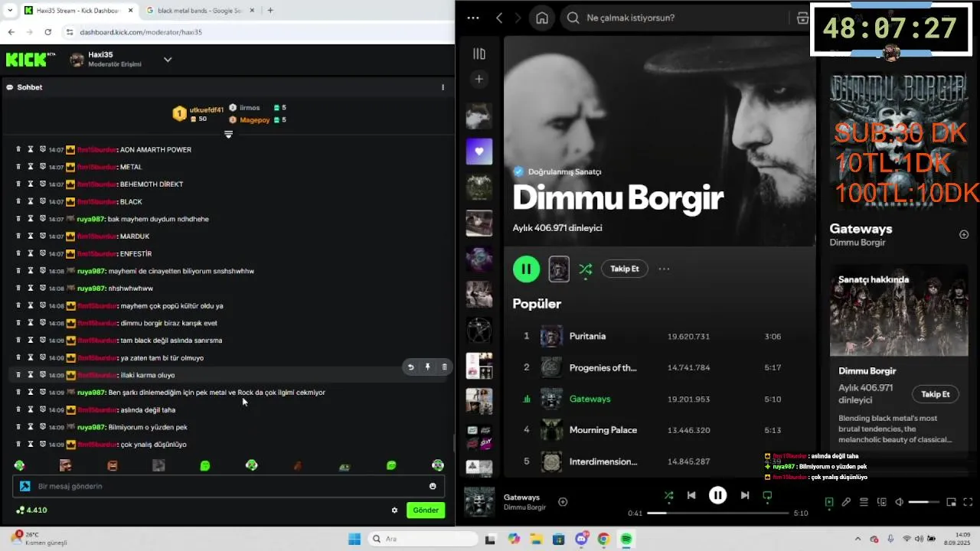The image size is (980, 551).
Task: Ban sender of 'BEHEMOTH DİREKT' message
Action: [x=43, y=184]
